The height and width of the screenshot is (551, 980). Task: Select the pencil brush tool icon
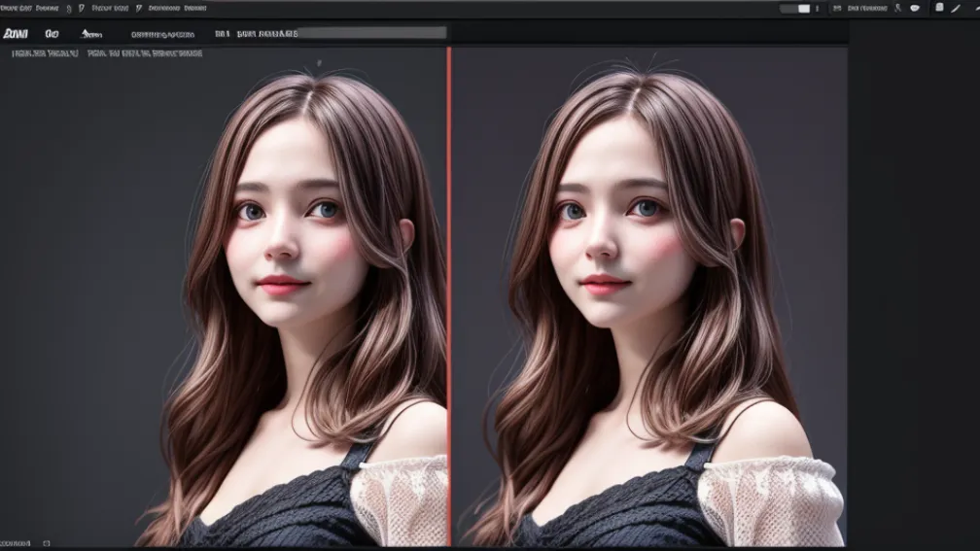pos(956,8)
